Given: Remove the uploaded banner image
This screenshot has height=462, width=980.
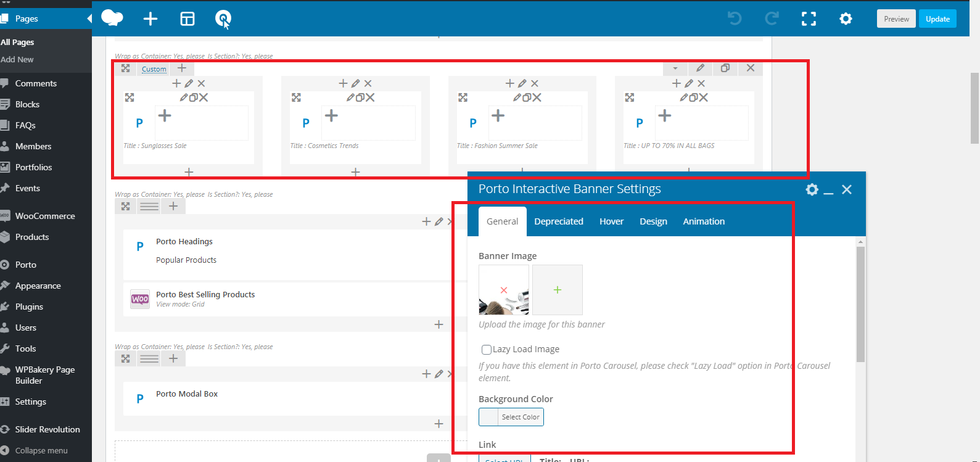Looking at the screenshot, I should [504, 290].
